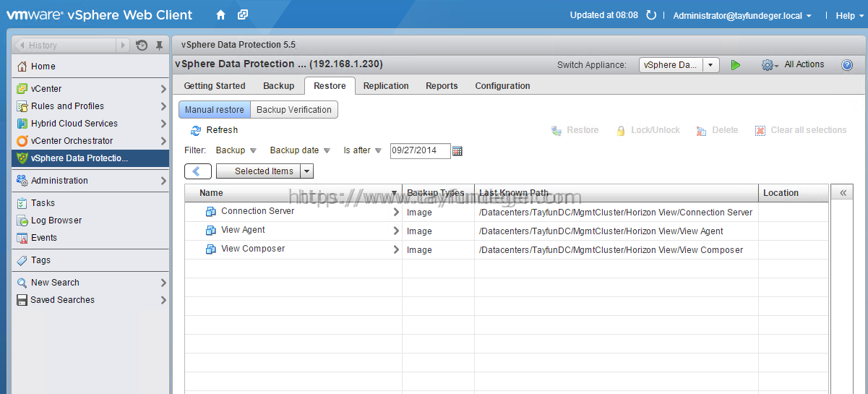This screenshot has height=394, width=868.
Task: Go to Home in the navigator
Action: pyautogui.click(x=90, y=67)
